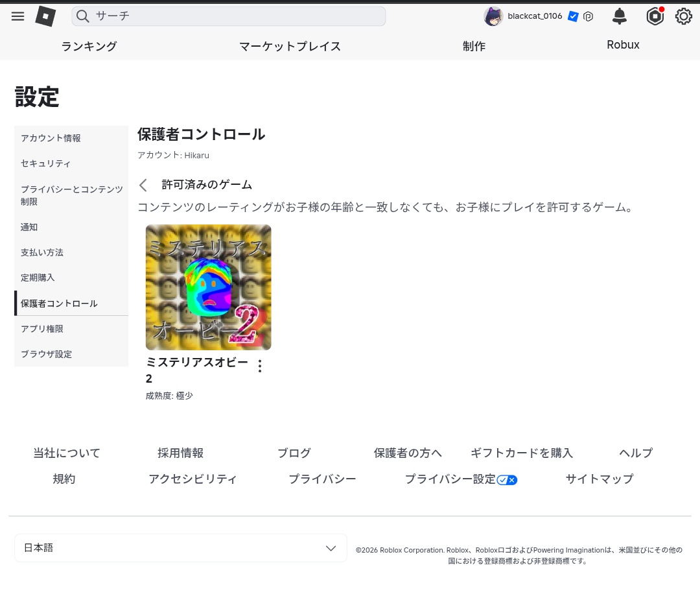Open the notifications bell
This screenshot has height=598, width=700.
coord(619,16)
